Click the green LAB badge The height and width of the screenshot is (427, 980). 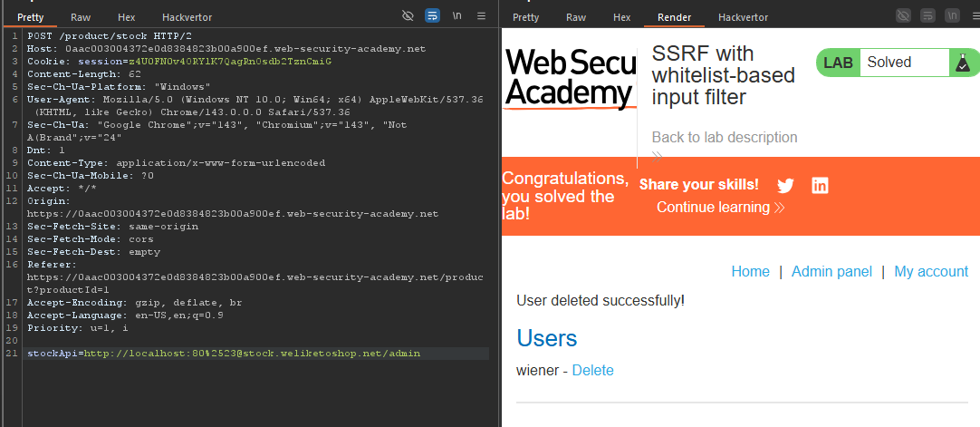click(x=838, y=63)
